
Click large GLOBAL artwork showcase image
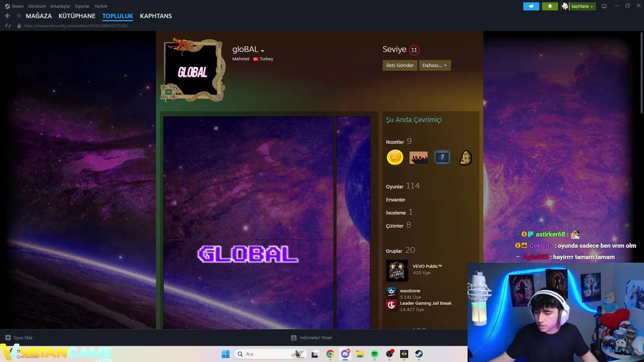[249, 223]
